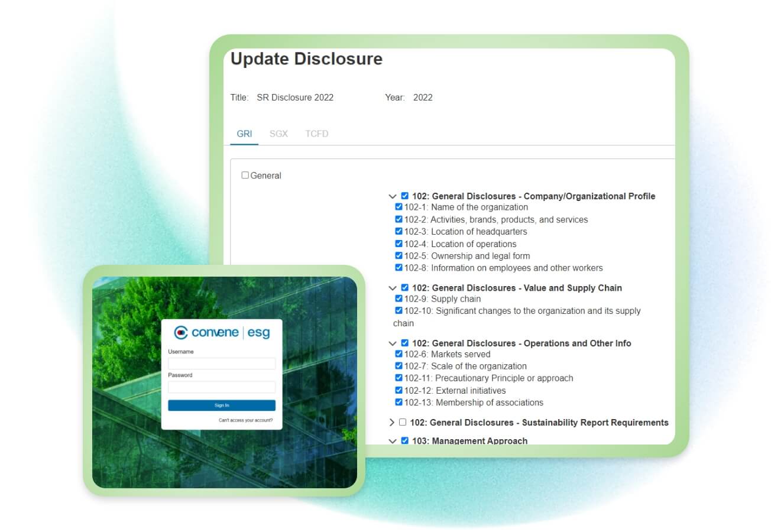Switch to the TCFD tab
771x532 pixels.
317,134
